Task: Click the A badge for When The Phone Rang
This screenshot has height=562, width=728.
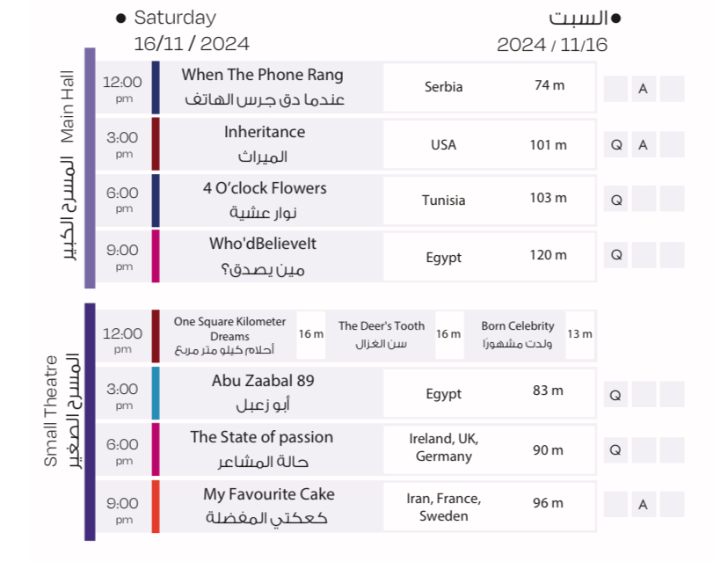Action: (x=644, y=88)
